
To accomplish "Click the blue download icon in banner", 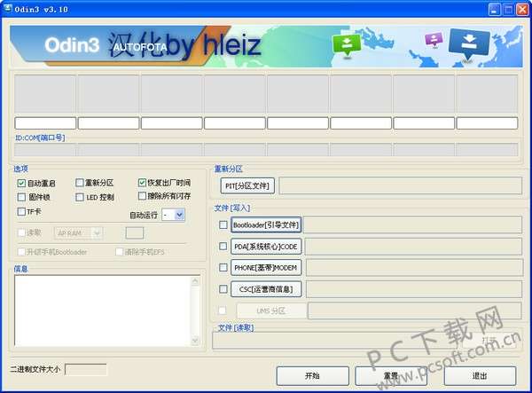I will tap(469, 44).
